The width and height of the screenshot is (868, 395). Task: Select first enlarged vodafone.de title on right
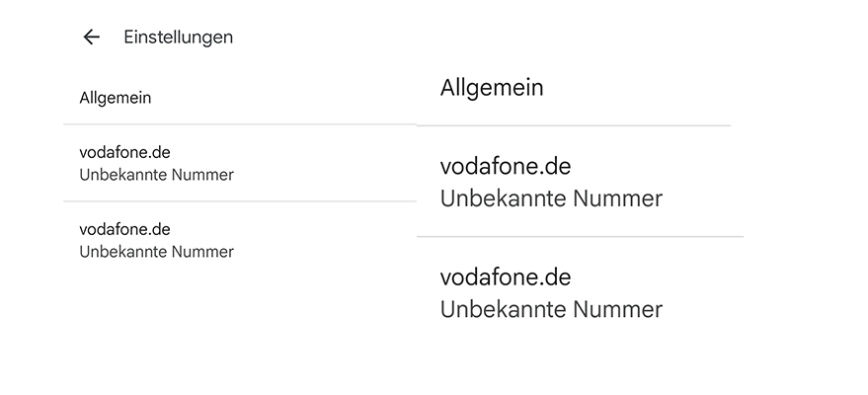pyautogui.click(x=506, y=166)
